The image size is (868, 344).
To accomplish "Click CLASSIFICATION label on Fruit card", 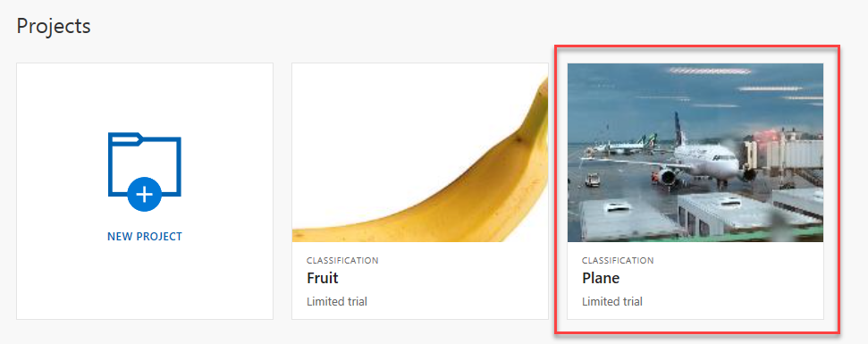I will pos(342,261).
